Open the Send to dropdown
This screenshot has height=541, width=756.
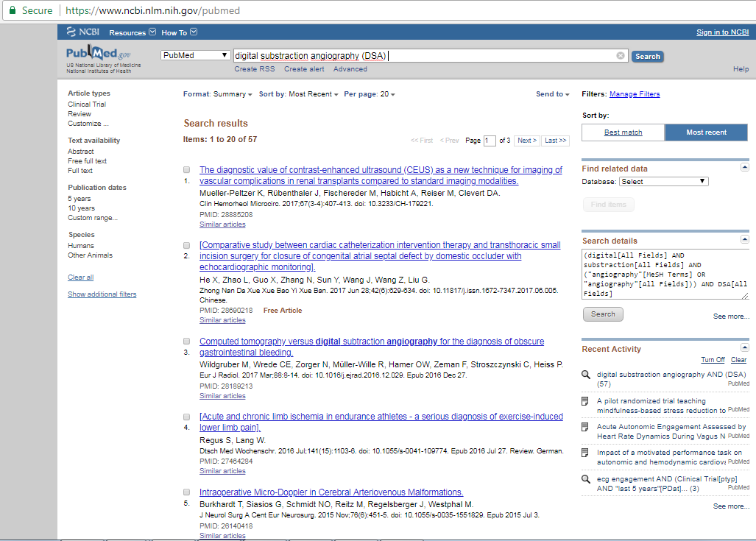coord(553,94)
